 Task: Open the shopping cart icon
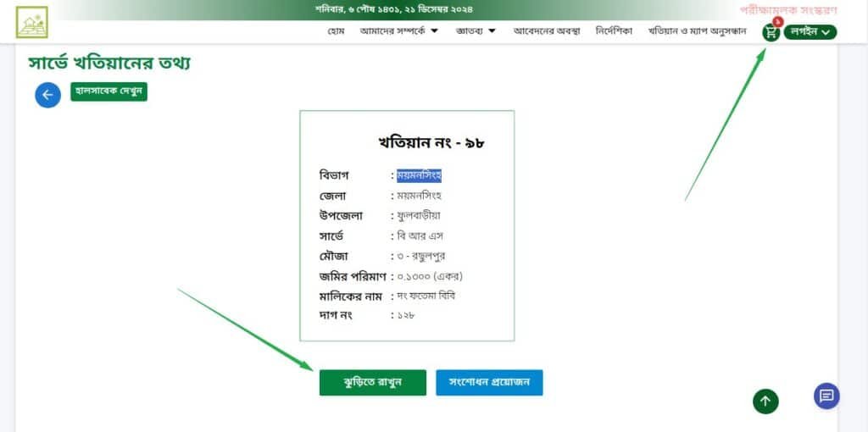click(x=771, y=33)
